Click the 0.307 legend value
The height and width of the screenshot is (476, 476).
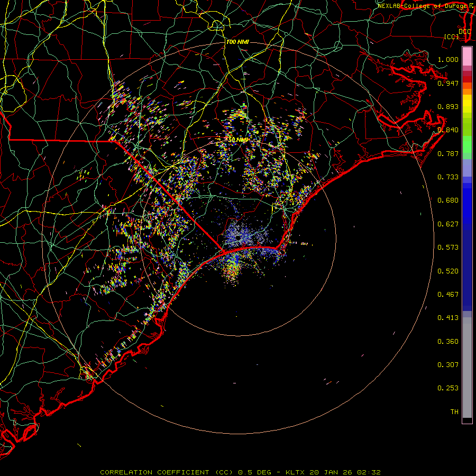448,364
